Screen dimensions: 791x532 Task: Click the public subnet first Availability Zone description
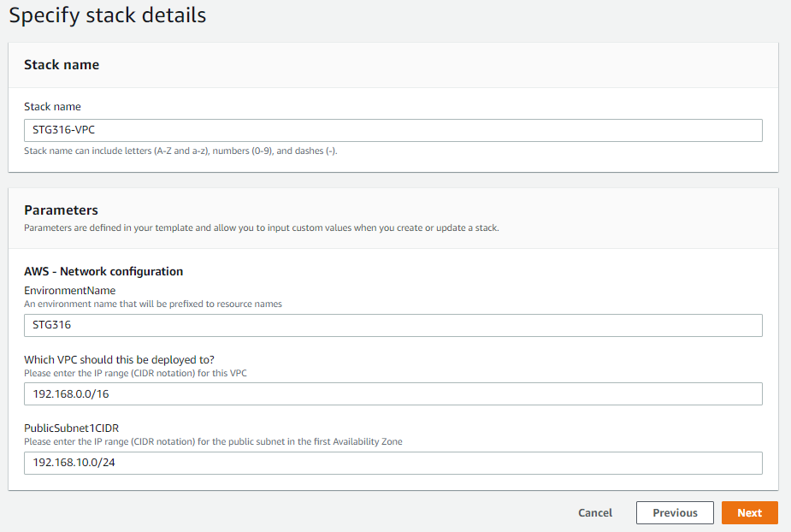coord(213,441)
